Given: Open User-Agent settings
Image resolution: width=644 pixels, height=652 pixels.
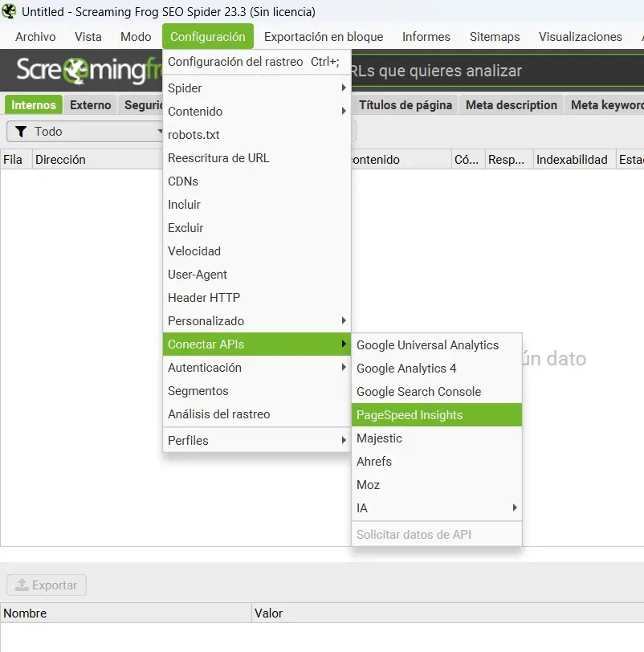Looking at the screenshot, I should click(257, 275).
